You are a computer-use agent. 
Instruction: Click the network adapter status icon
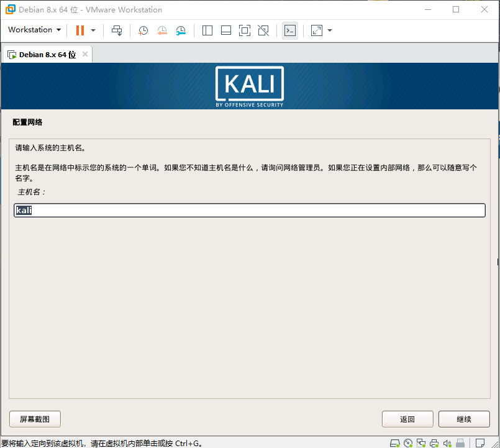coord(421,443)
